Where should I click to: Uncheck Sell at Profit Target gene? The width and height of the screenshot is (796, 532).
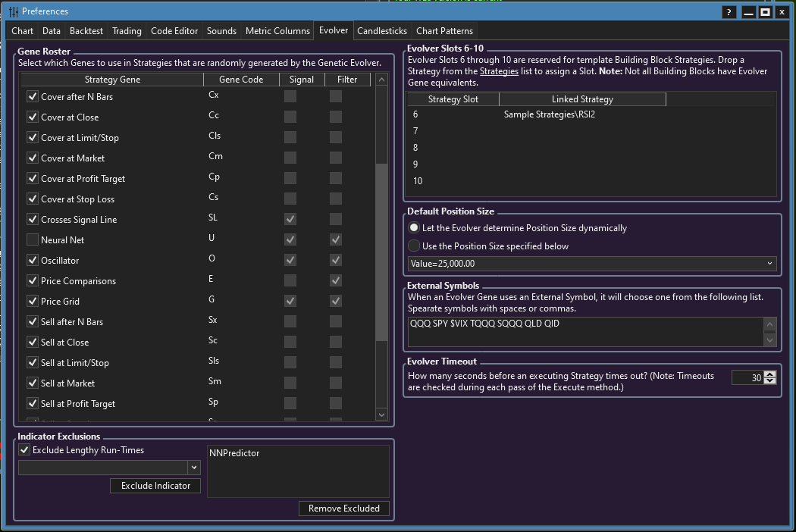coord(33,403)
